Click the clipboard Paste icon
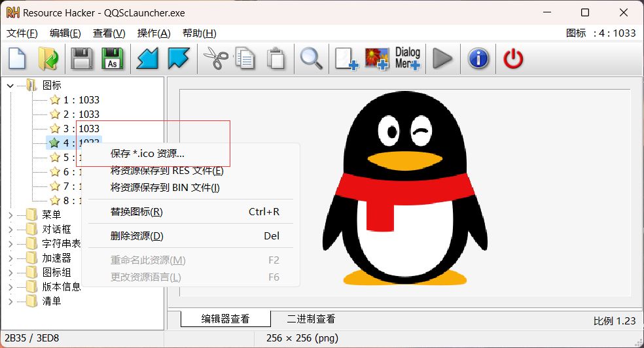The width and height of the screenshot is (644, 348). [x=276, y=59]
